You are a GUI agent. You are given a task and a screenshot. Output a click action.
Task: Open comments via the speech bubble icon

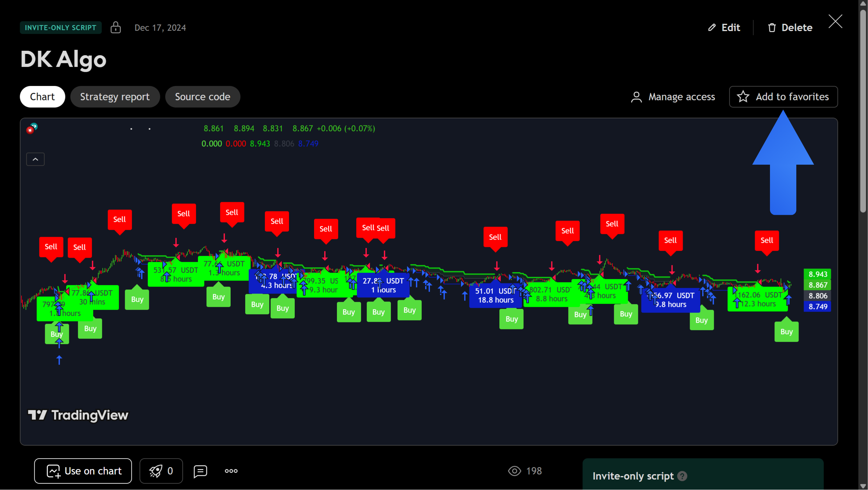[200, 471]
